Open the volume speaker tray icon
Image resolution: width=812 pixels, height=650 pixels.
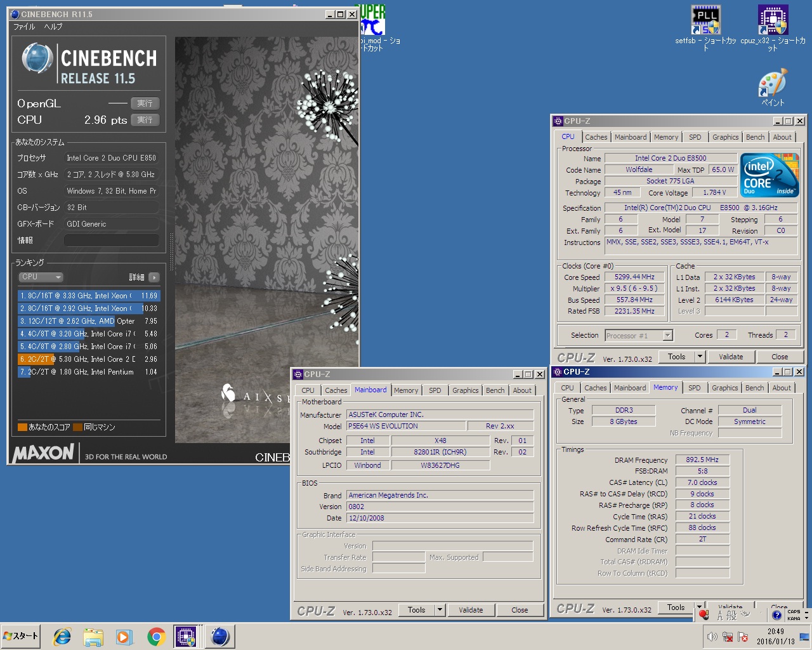click(x=712, y=636)
